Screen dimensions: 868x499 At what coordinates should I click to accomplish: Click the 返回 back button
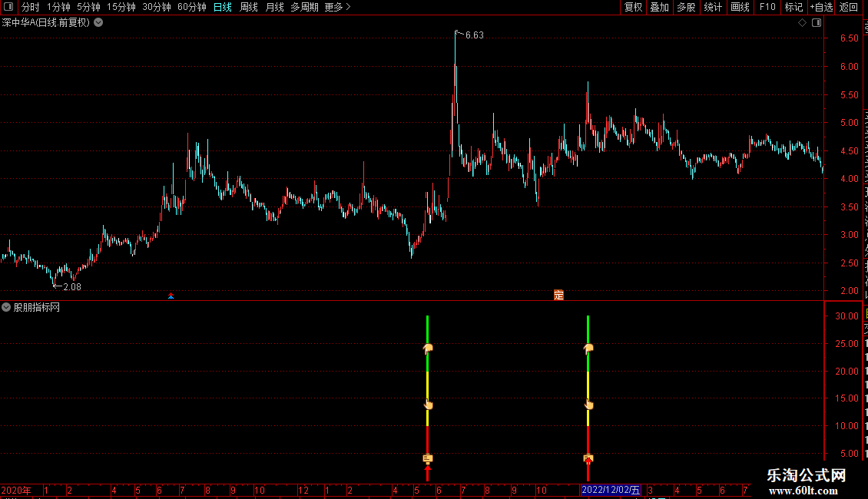(x=848, y=7)
